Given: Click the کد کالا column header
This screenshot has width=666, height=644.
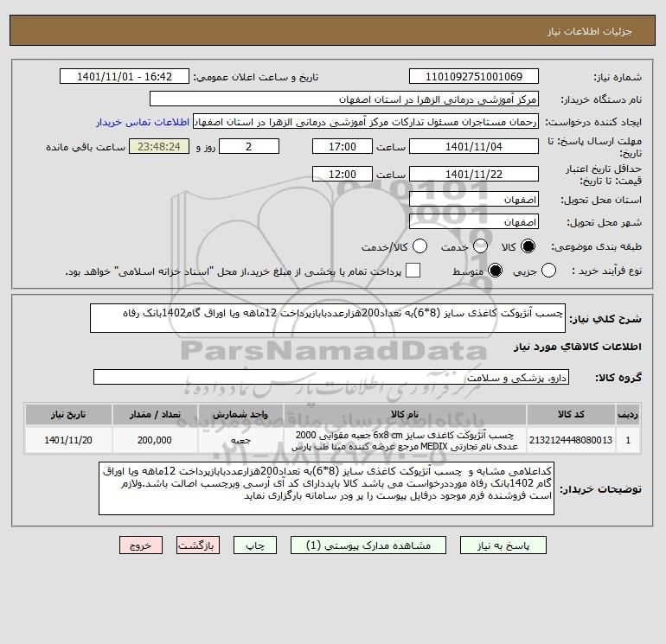Looking at the screenshot, I should point(571,414).
